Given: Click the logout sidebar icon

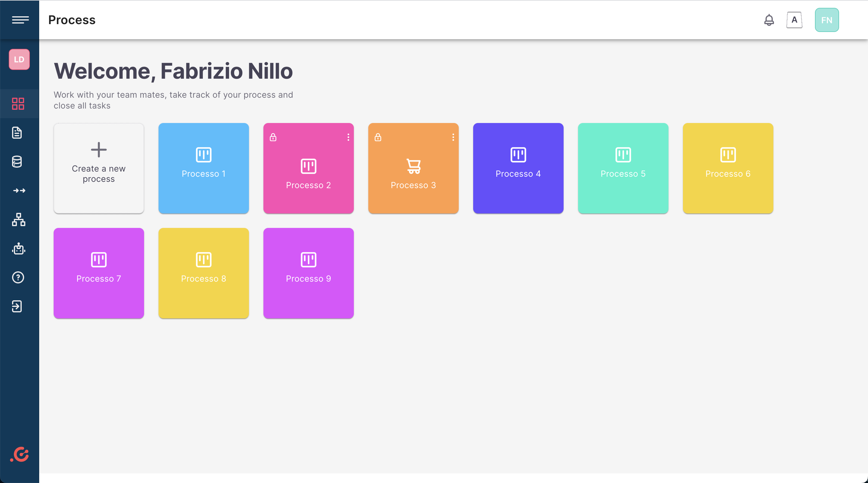Looking at the screenshot, I should click(17, 306).
